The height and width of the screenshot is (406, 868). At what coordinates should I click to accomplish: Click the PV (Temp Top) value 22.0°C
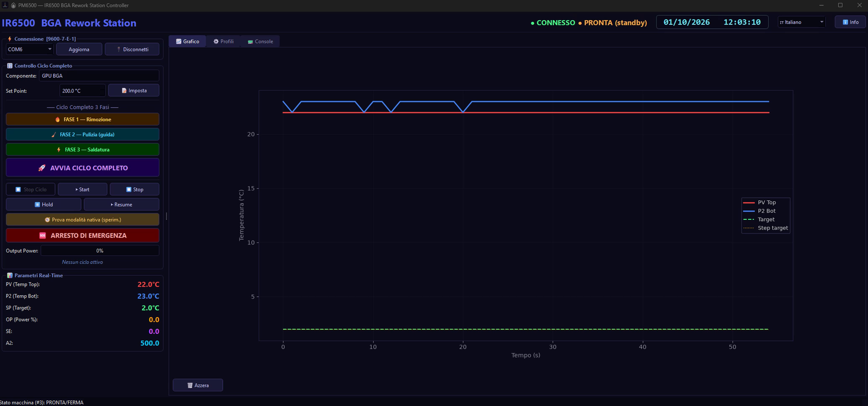pos(148,284)
